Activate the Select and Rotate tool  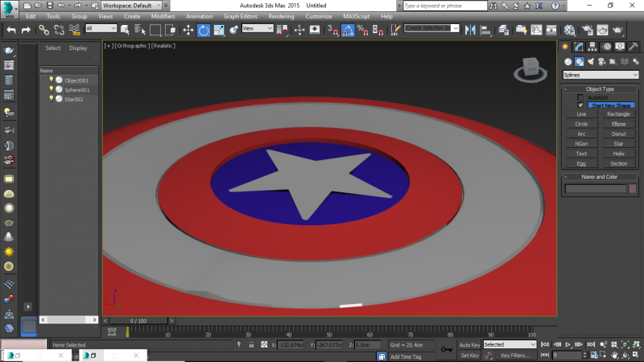click(x=204, y=30)
